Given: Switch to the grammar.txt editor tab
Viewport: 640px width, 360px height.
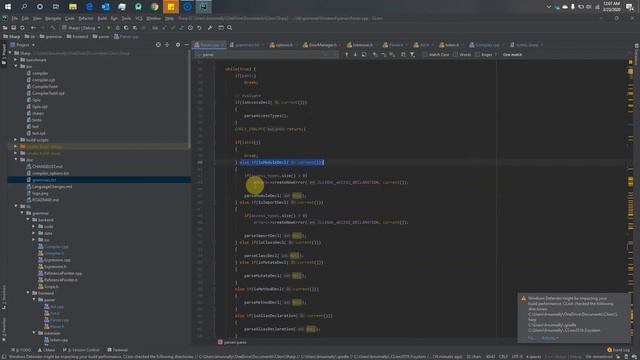Looking at the screenshot, I should (247, 45).
